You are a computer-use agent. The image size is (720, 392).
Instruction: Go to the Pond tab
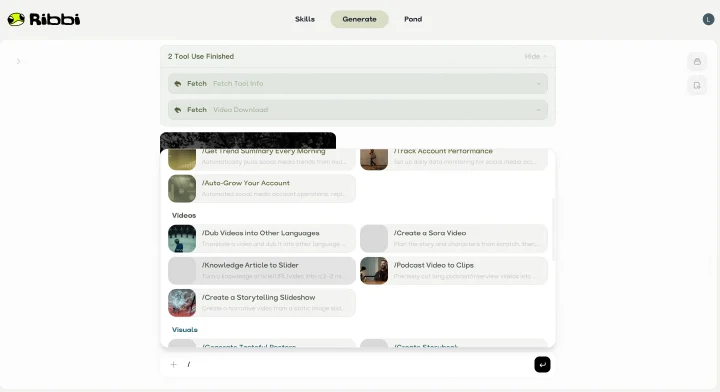click(x=413, y=19)
